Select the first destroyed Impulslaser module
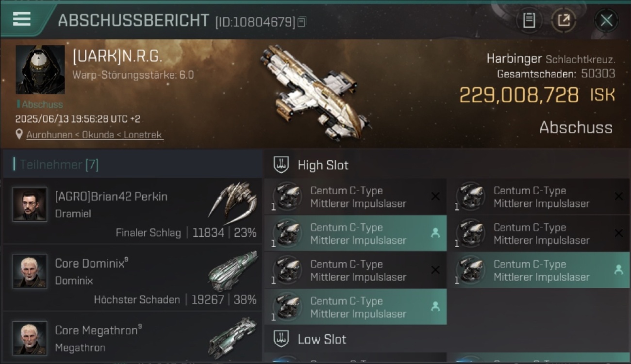Viewport: 631px width, 364px height. (356, 197)
